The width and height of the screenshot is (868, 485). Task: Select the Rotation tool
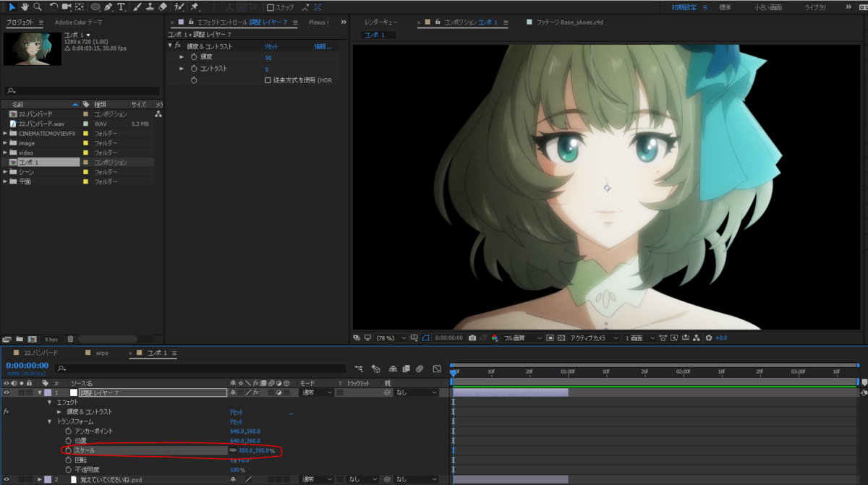coord(54,7)
